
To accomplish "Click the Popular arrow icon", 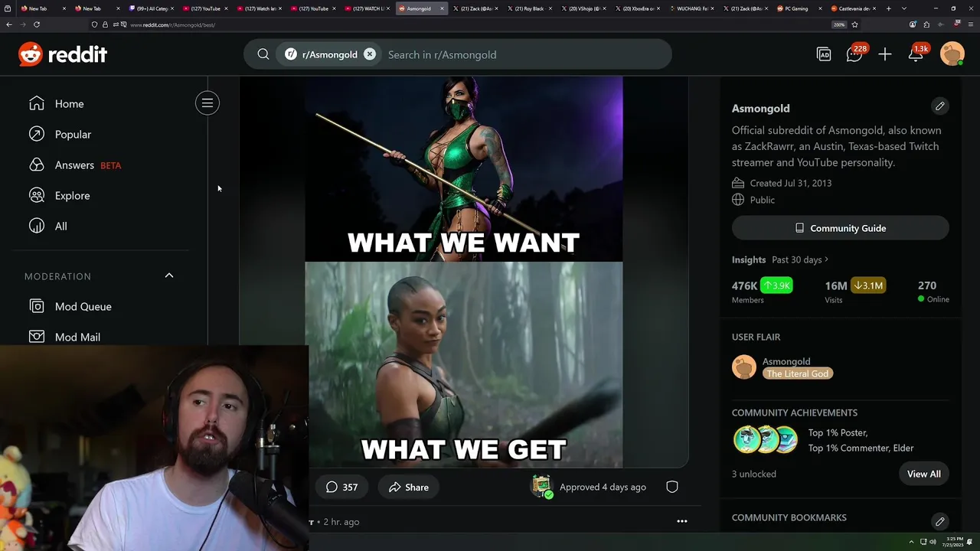I will point(37,134).
